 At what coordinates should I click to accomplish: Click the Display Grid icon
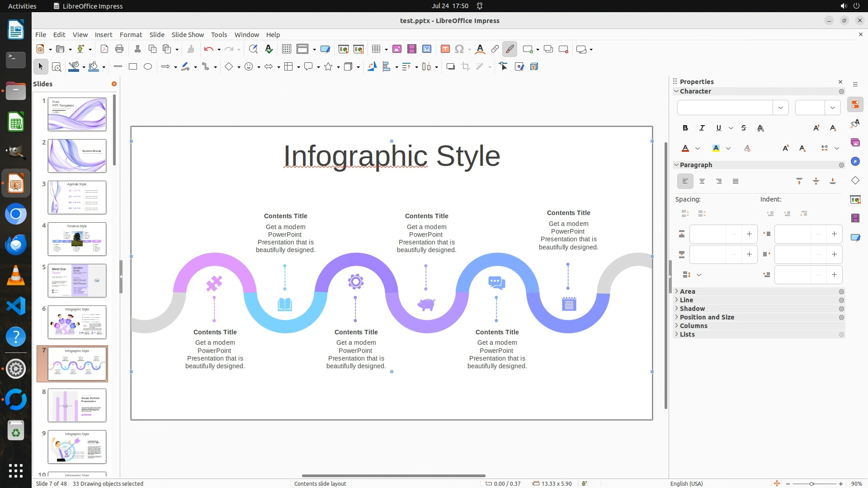[x=286, y=49]
